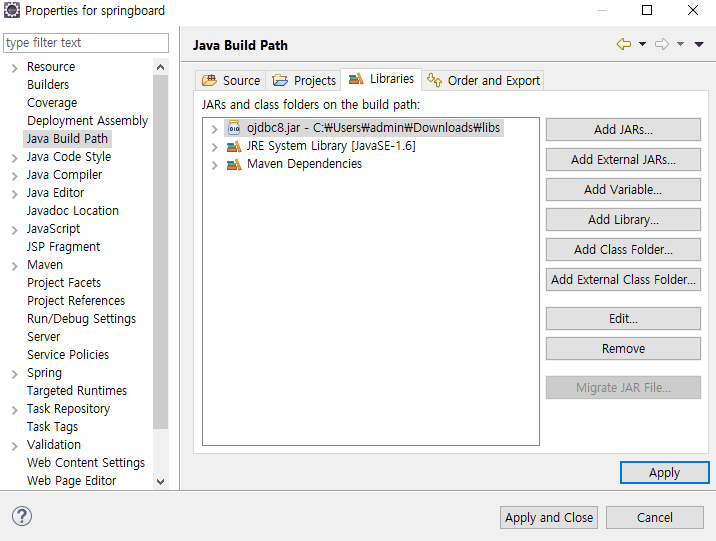This screenshot has width=716, height=541.
Task: Open the back history dropdown arrow
Action: tap(642, 44)
